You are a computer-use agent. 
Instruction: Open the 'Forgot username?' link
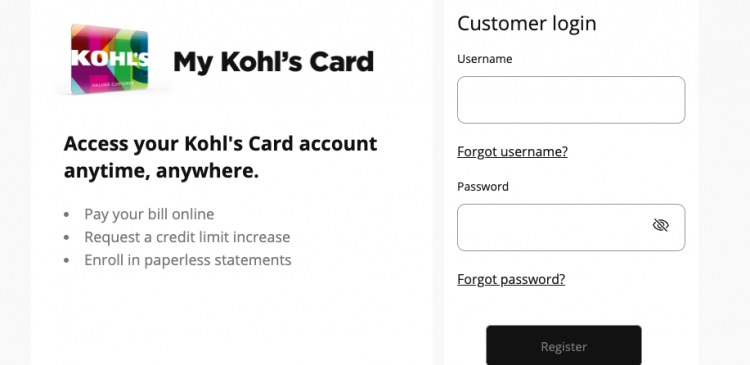(x=512, y=152)
